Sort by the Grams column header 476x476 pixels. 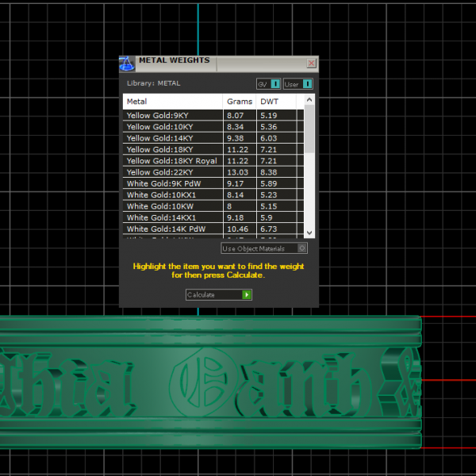click(239, 102)
